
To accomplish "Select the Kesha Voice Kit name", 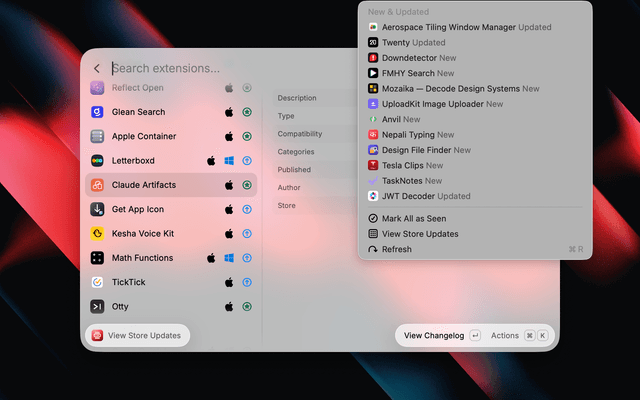I will (x=143, y=233).
